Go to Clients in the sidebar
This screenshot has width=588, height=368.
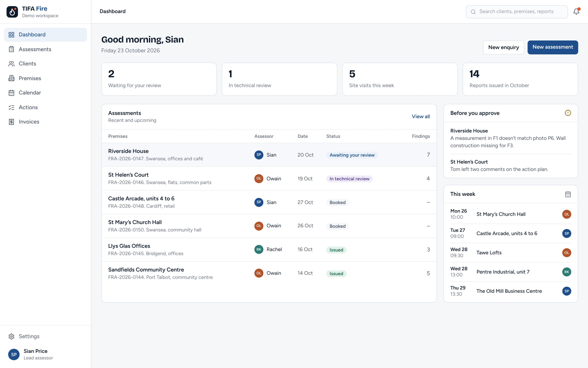pyautogui.click(x=46, y=64)
